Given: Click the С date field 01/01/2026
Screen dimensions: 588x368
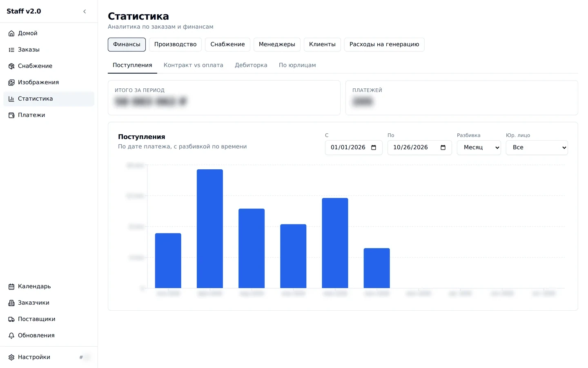Looking at the screenshot, I should coord(354,148).
